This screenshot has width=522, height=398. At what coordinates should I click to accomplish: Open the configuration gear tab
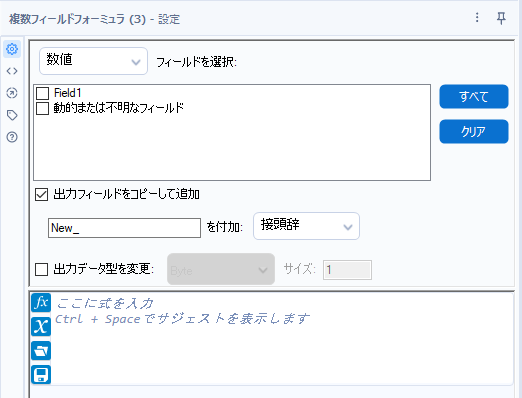point(12,49)
